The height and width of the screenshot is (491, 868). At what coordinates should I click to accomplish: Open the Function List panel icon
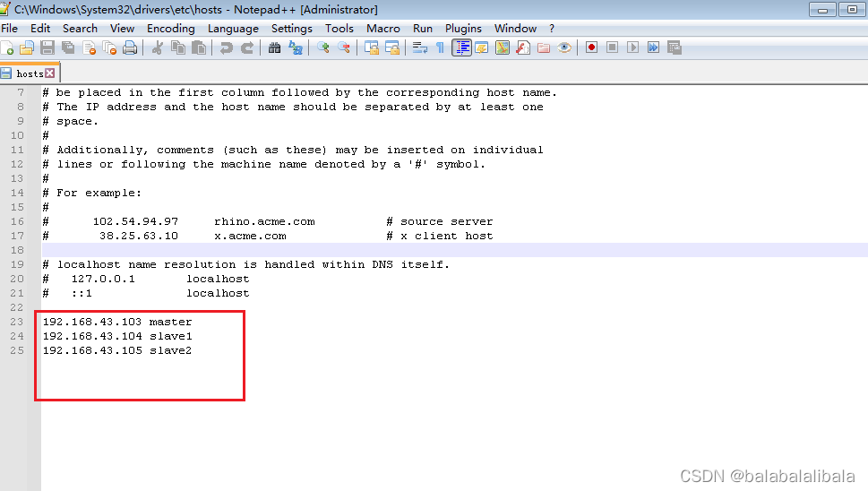[523, 48]
